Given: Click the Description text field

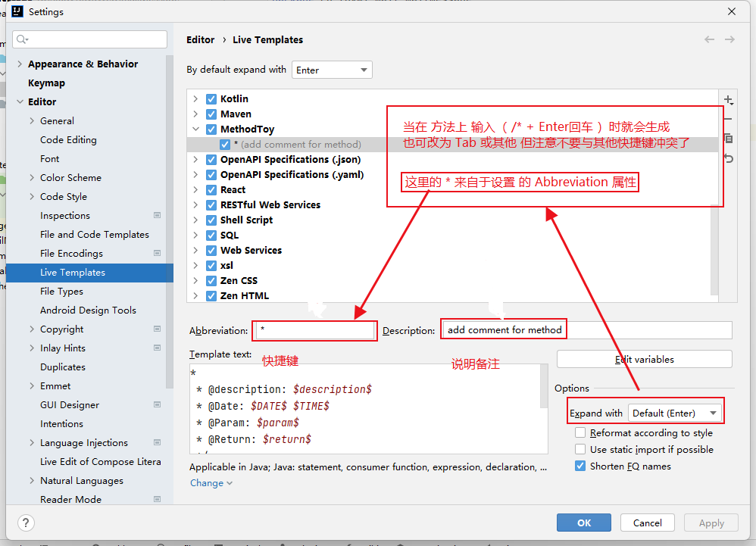Looking at the screenshot, I should (x=586, y=330).
